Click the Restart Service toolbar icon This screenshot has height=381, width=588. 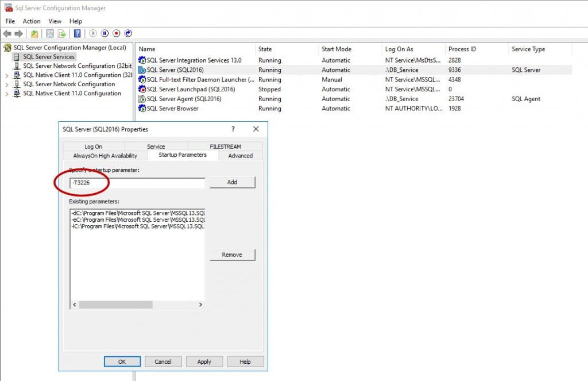coord(128,33)
